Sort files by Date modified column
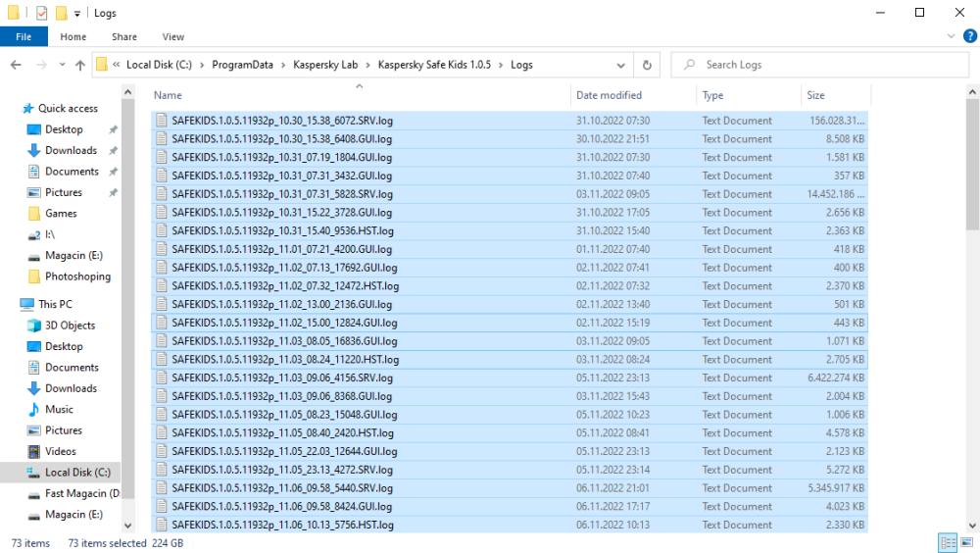 point(609,95)
